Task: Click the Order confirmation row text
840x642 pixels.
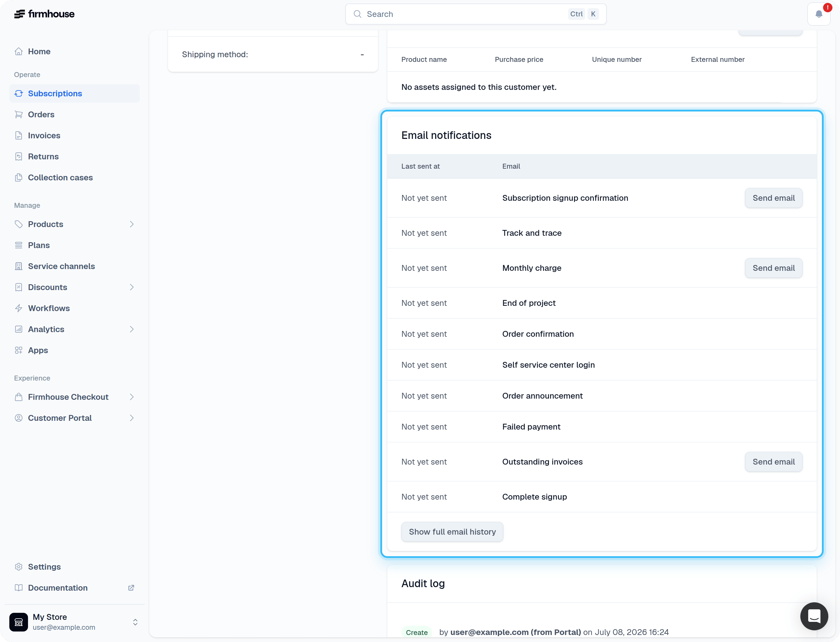Action: (x=538, y=334)
